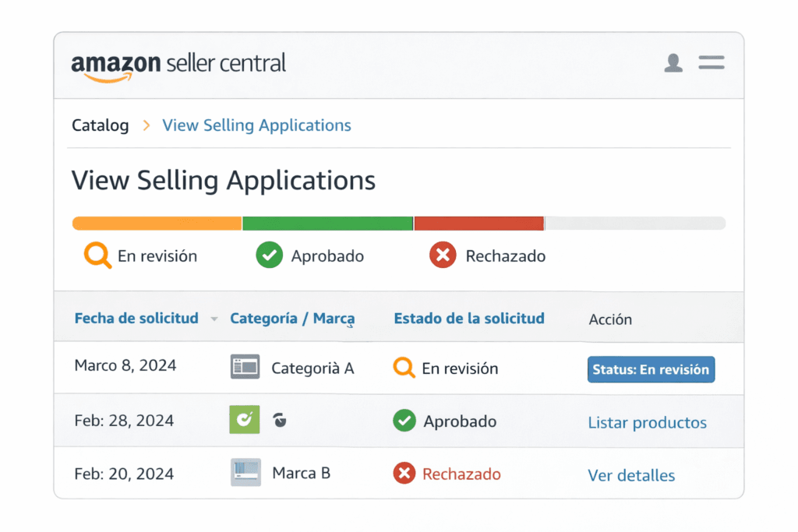Click the orange magnifier En revisión legend icon
Viewport: 798px width, 532px height.
click(x=97, y=255)
